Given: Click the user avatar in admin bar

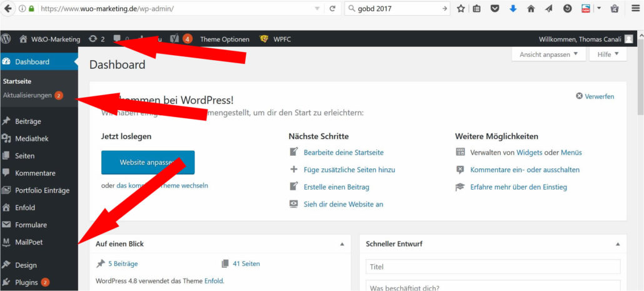Looking at the screenshot, I should [x=628, y=39].
